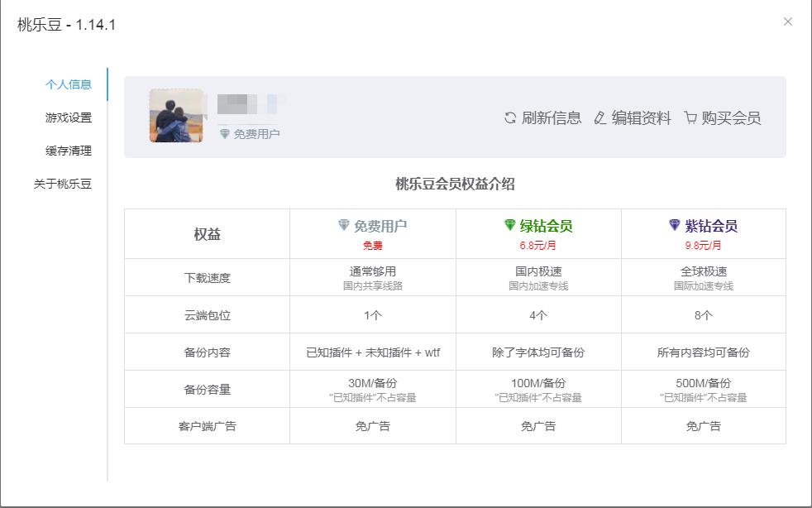Click the purple diamond icon for 紫钻会员
812x508 pixels.
point(674,224)
